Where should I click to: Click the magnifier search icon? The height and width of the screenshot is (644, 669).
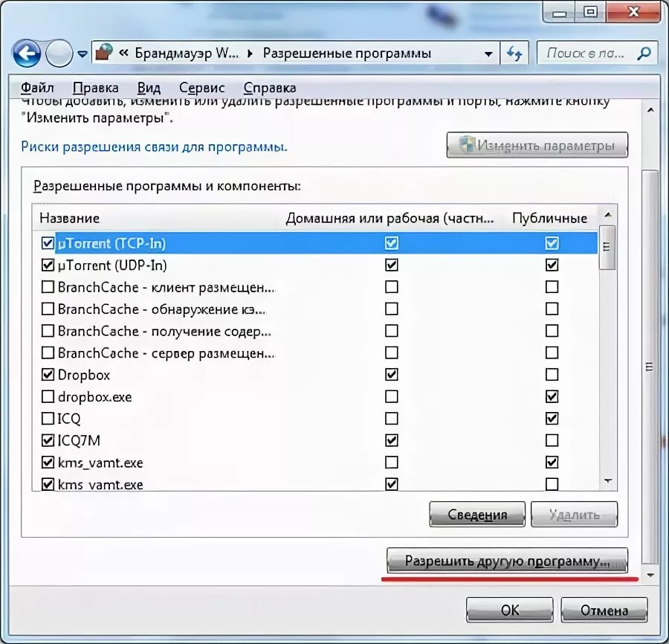[644, 54]
